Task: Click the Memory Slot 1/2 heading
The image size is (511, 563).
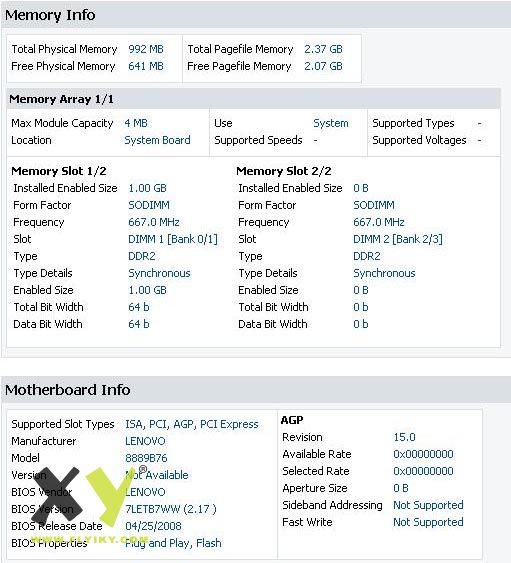Action: (59, 171)
